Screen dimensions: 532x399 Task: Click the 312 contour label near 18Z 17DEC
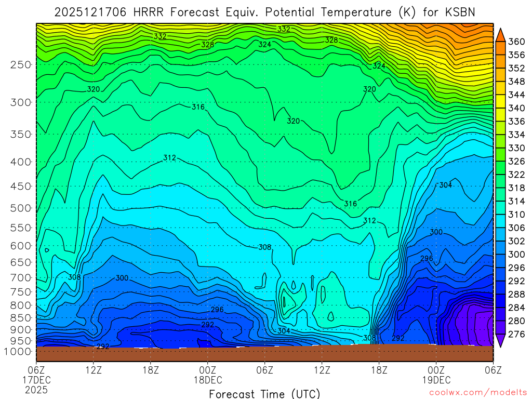170,157
